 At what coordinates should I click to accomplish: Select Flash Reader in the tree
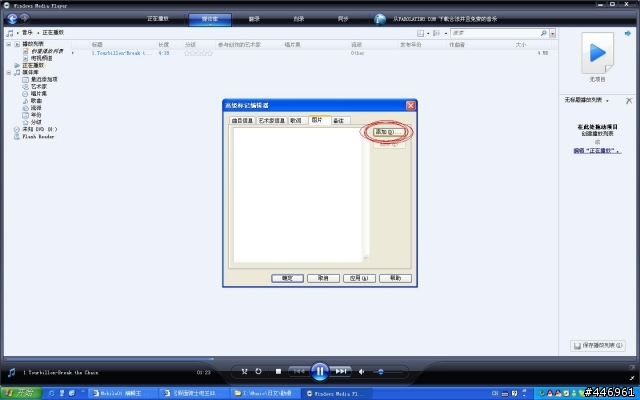[38, 137]
